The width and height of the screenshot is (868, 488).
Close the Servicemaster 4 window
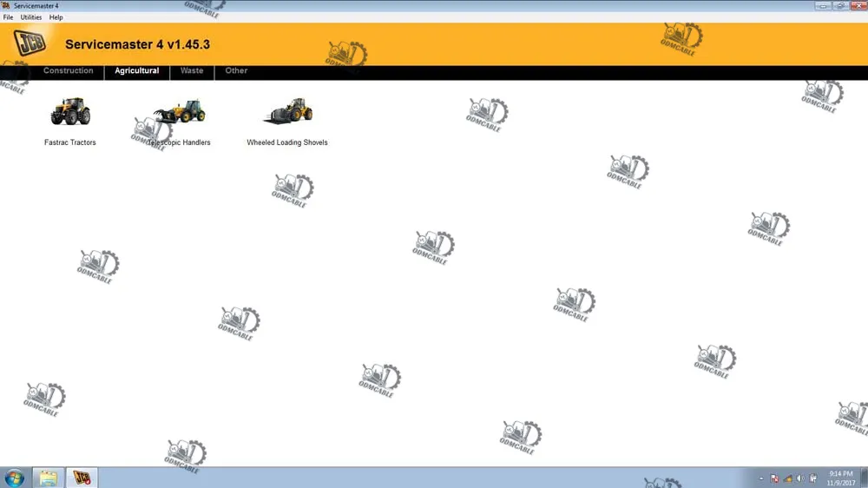click(858, 5)
